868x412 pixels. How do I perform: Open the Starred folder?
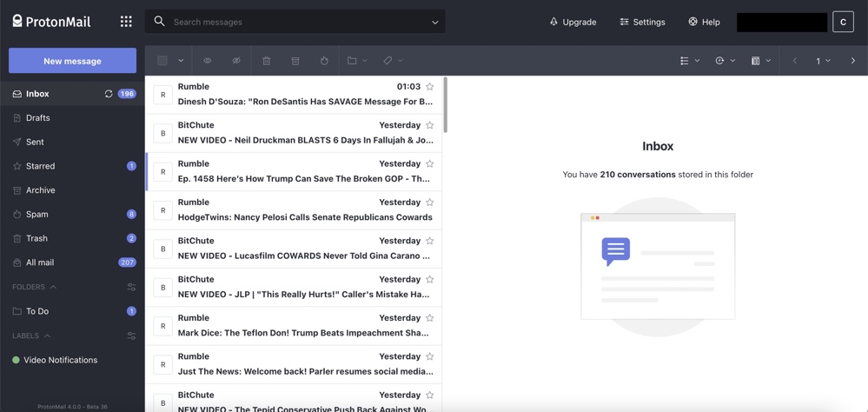72,166
